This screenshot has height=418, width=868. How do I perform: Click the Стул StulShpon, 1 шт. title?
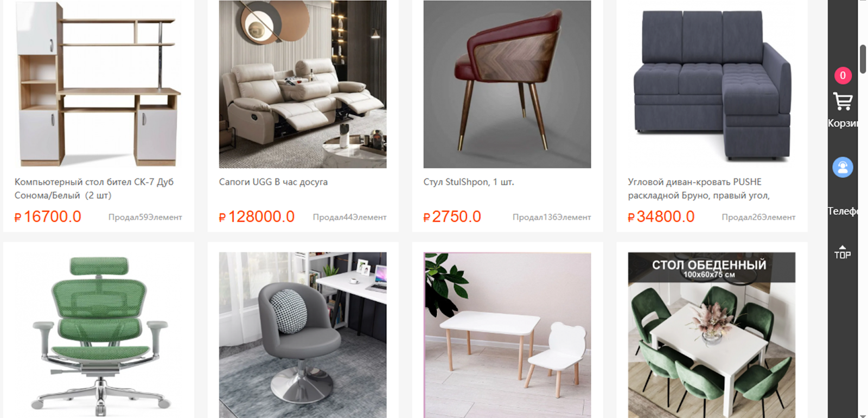pos(469,182)
